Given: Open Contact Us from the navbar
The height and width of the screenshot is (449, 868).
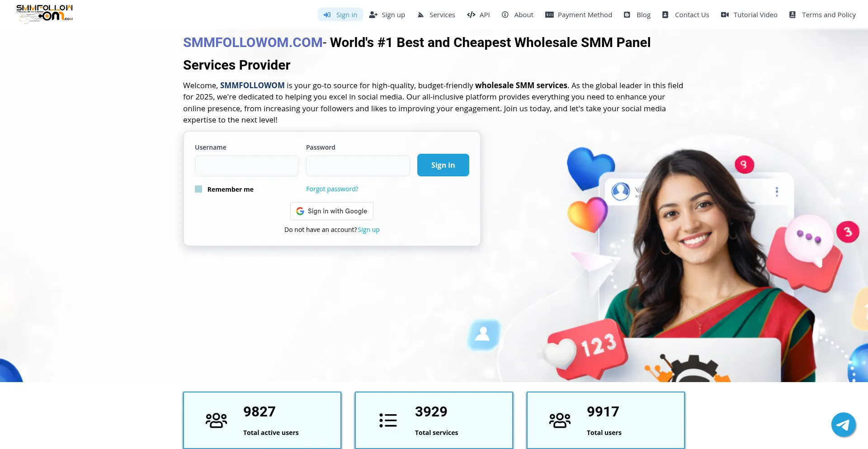Looking at the screenshot, I should click(x=685, y=15).
